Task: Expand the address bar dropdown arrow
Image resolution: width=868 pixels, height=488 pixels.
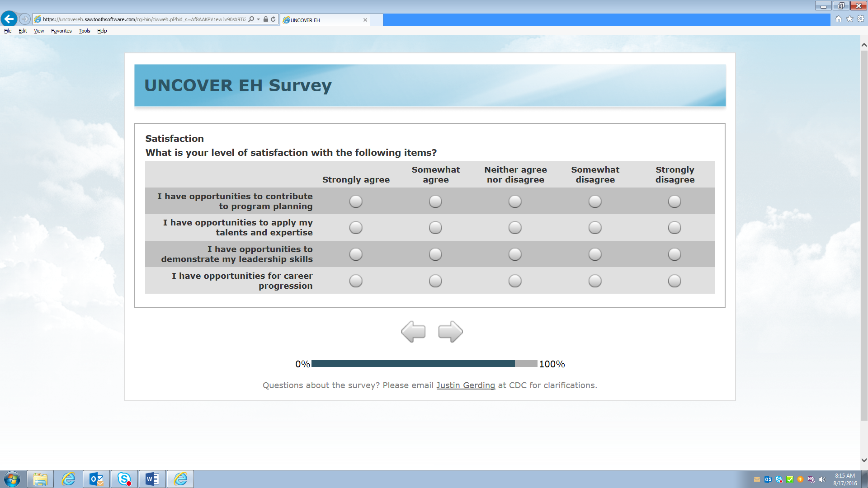Action: point(258,19)
